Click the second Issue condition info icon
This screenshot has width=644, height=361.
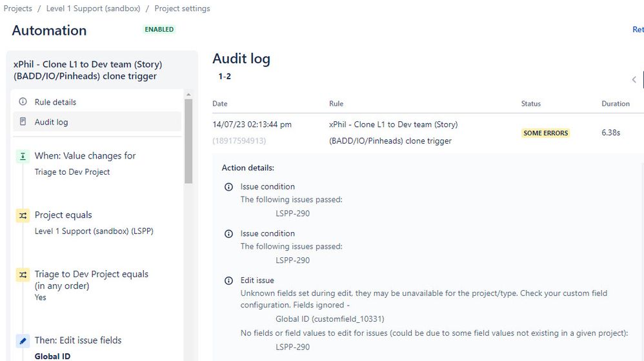pyautogui.click(x=229, y=234)
